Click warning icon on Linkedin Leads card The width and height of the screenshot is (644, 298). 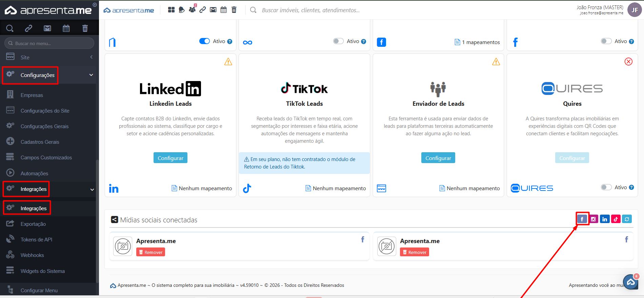[228, 62]
